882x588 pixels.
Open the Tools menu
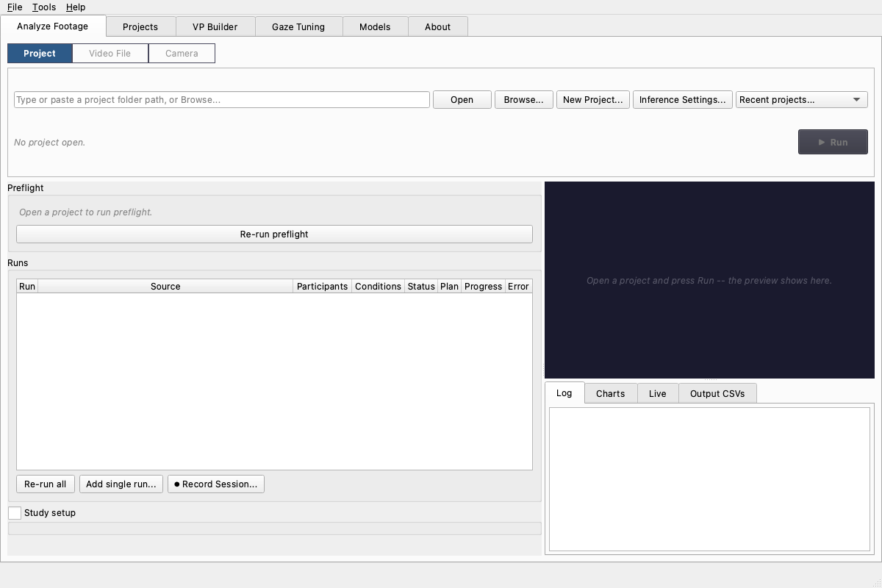point(44,7)
